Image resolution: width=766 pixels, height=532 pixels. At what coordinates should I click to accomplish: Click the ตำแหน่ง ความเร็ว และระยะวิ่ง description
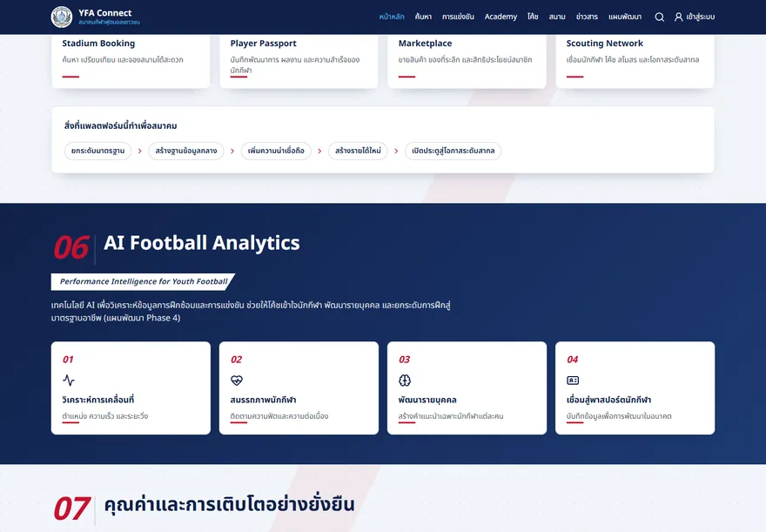tap(104, 416)
